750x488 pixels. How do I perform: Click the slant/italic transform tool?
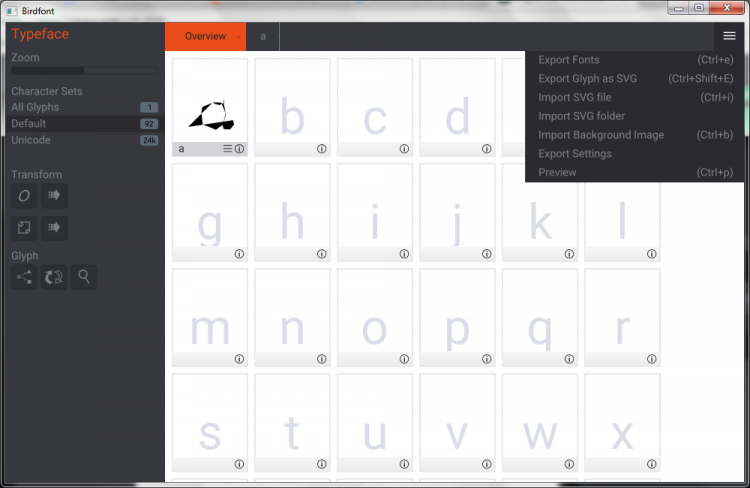coord(24,196)
